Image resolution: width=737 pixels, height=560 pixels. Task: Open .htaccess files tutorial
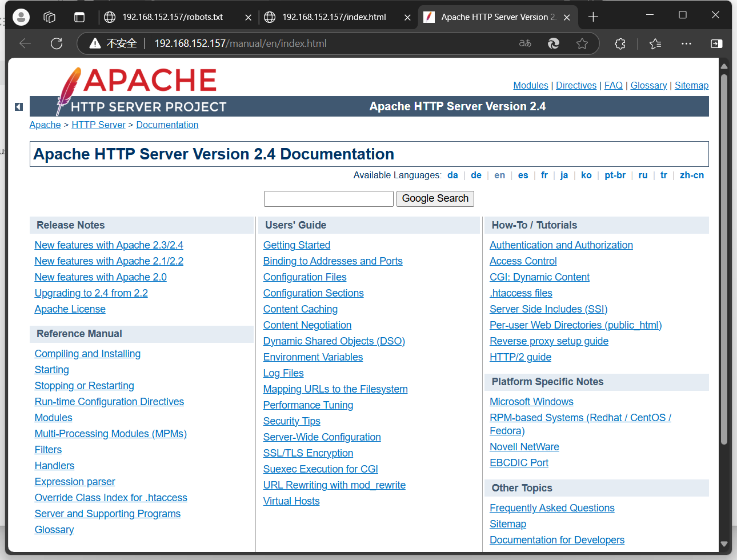521,293
